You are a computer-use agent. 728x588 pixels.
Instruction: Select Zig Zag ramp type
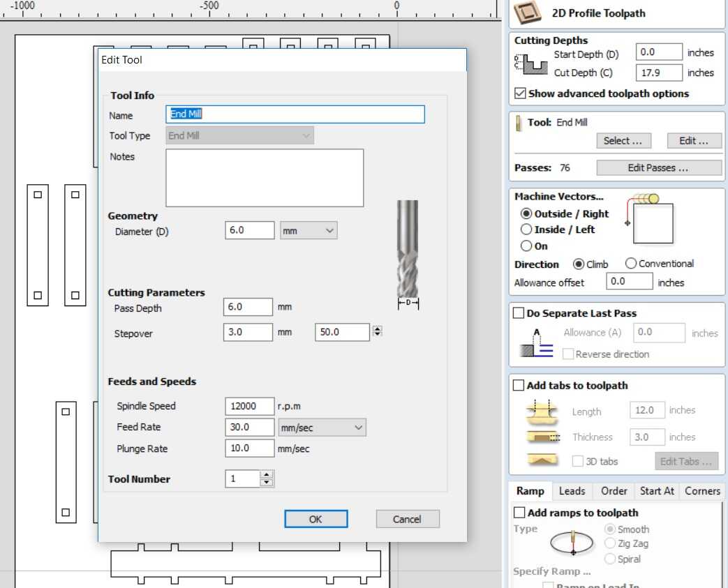click(x=610, y=543)
